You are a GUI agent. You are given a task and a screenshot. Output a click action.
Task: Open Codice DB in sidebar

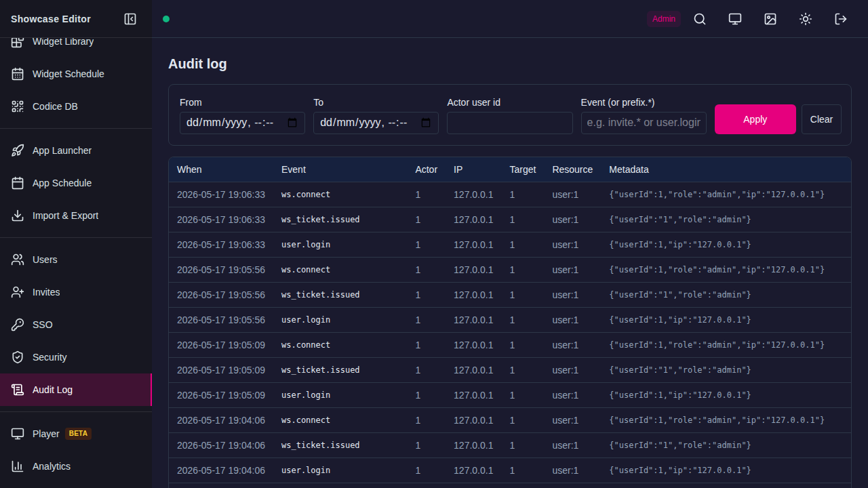76,106
